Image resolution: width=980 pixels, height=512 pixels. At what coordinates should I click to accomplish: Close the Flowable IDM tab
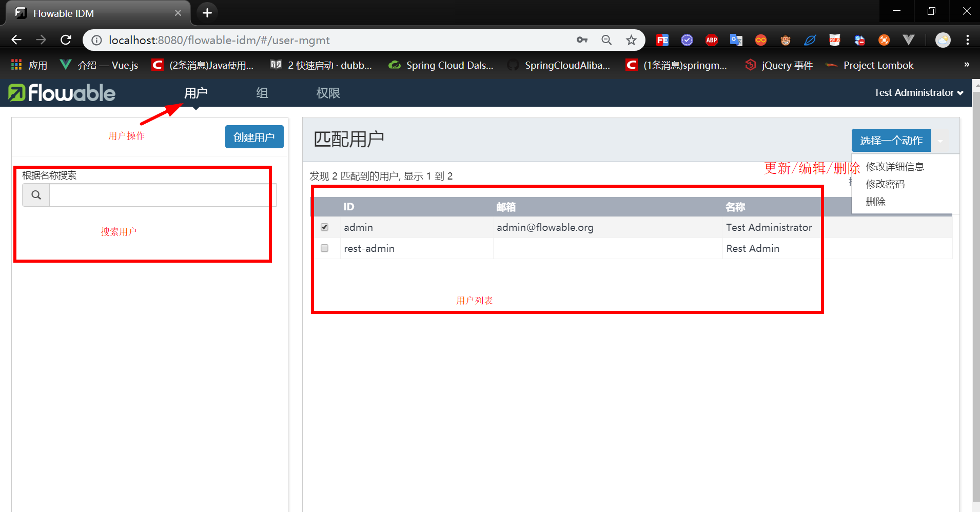point(178,13)
